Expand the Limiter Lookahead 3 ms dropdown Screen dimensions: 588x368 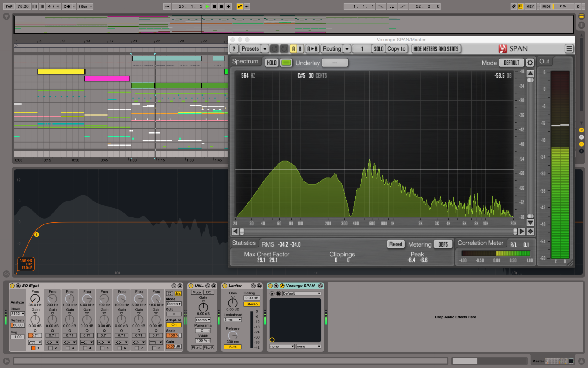[233, 320]
